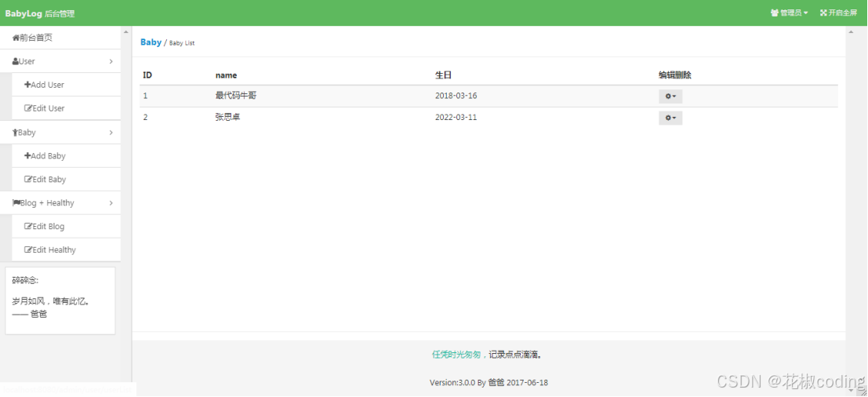Click the edit icon beside Edit Blog
The image size is (868, 397).
pos(27,226)
